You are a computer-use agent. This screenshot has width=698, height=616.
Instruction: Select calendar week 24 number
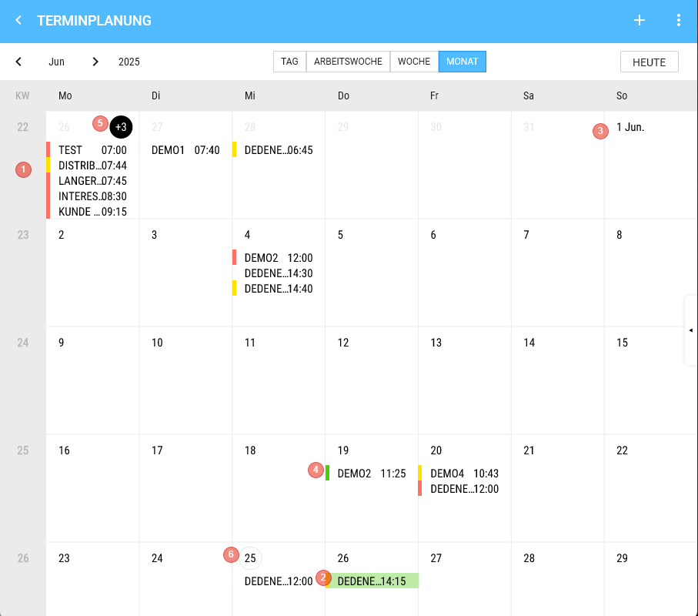[x=23, y=343]
